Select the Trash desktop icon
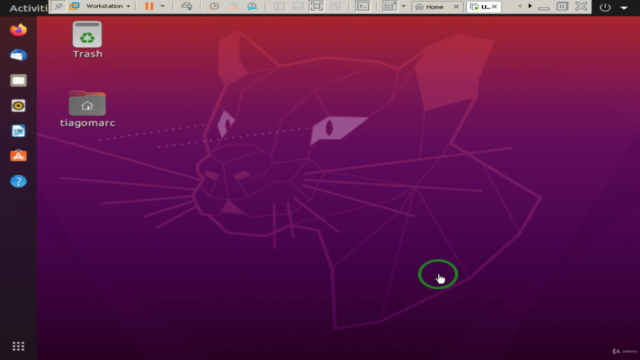640x360 pixels. 87,40
